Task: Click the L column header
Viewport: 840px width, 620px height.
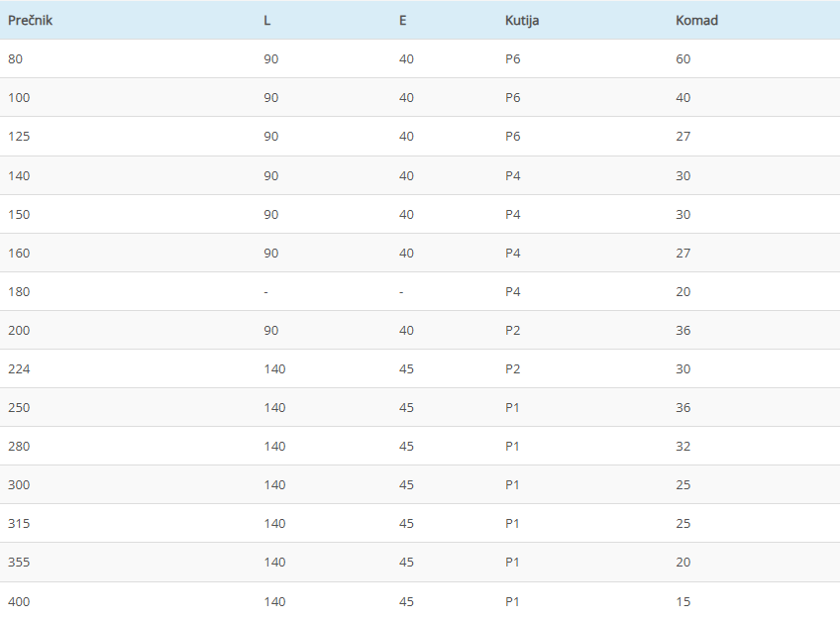Action: click(x=267, y=20)
